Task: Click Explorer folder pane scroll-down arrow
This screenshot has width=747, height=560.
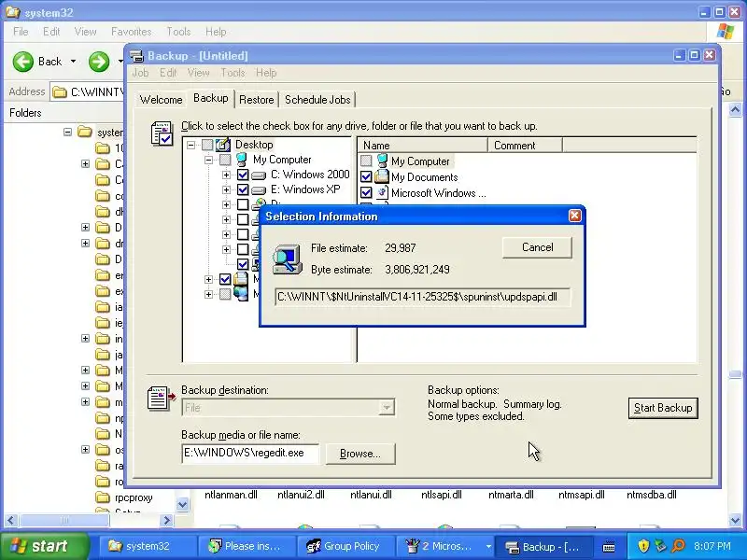Action: point(182,504)
